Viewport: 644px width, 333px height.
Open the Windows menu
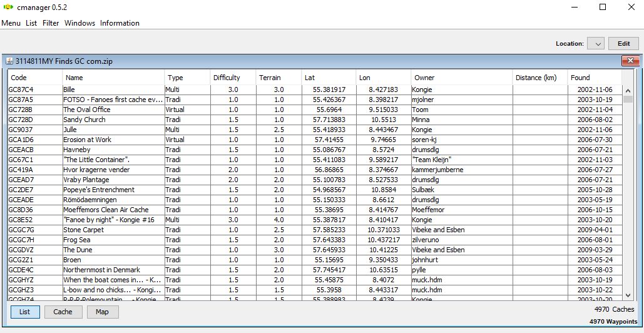click(79, 23)
